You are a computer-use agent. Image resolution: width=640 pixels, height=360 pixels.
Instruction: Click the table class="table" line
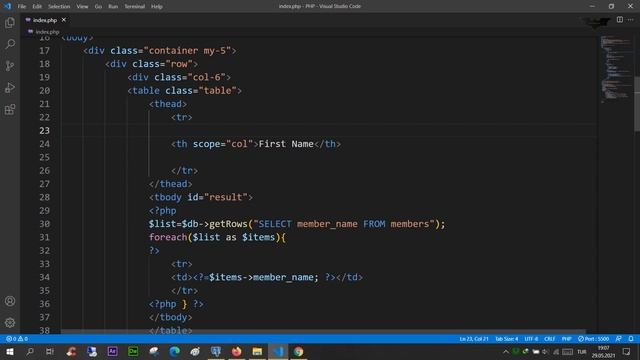point(184,91)
